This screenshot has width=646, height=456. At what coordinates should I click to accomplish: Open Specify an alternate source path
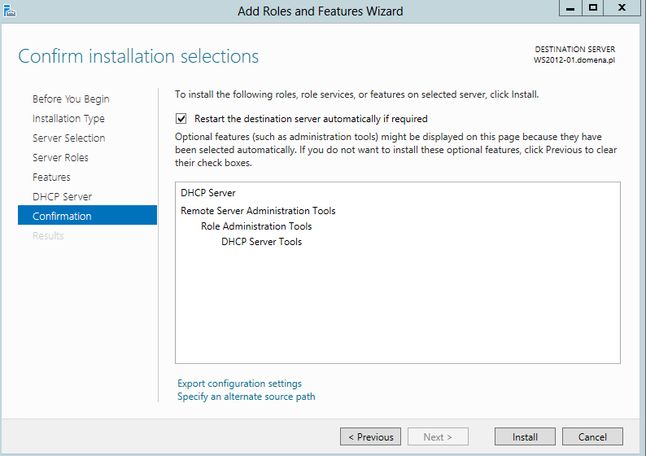click(246, 397)
